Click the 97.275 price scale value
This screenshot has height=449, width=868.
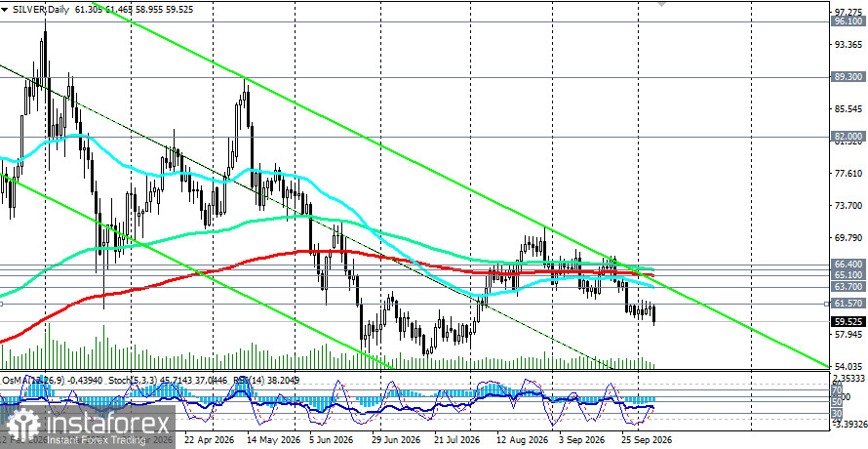coord(848,12)
